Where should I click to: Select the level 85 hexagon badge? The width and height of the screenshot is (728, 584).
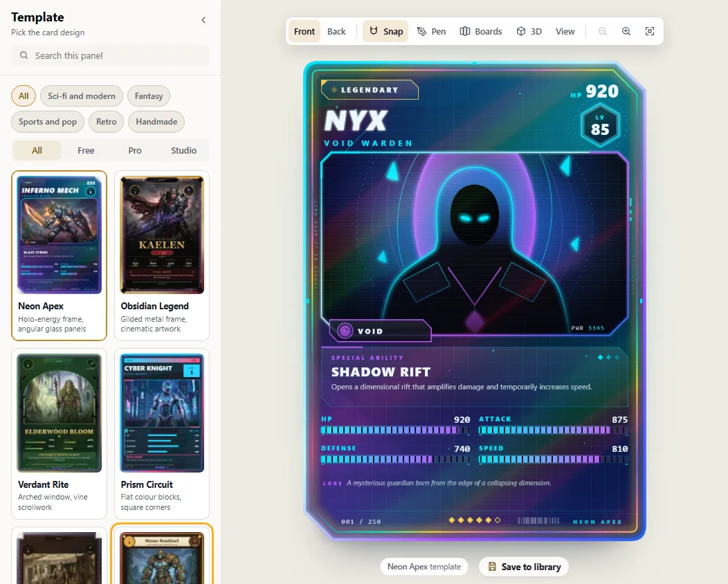[600, 125]
